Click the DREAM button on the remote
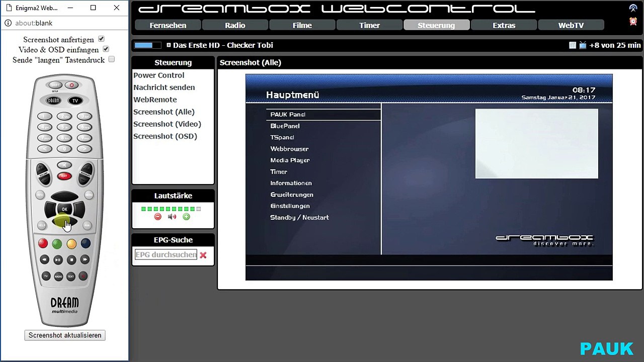 [x=53, y=101]
